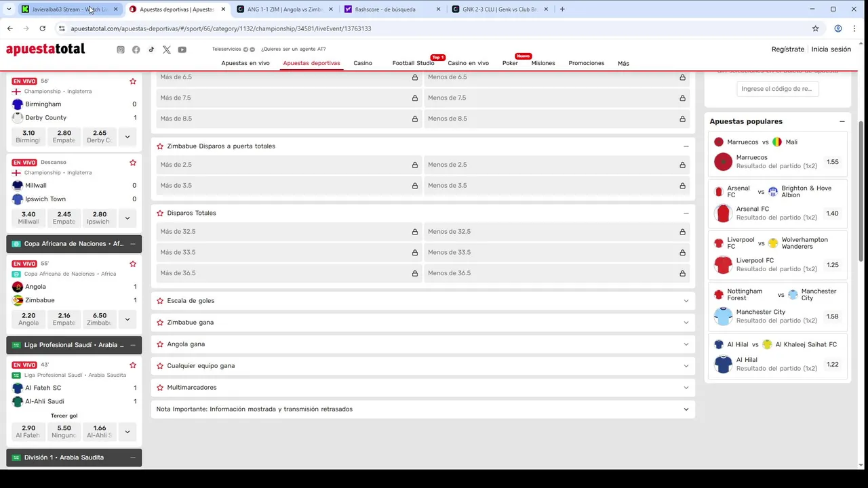Favorite the Birmingham vs Derby County match
Image resolution: width=868 pixels, height=488 pixels.
coord(133,81)
